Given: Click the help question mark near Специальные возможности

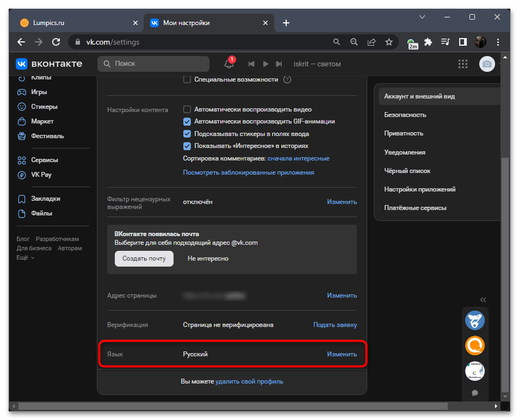Looking at the screenshot, I should click(x=287, y=80).
